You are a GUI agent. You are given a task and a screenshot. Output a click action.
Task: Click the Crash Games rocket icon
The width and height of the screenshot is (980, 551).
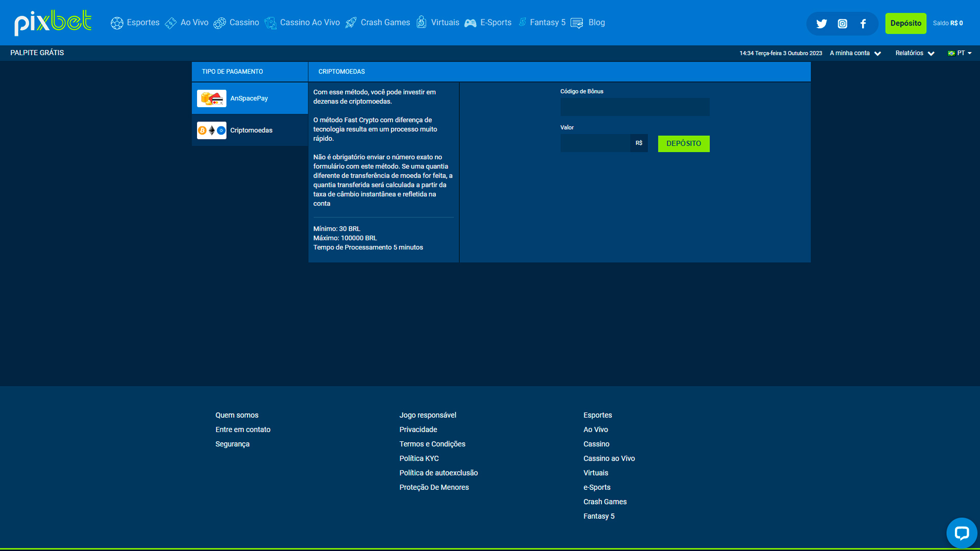coord(351,23)
